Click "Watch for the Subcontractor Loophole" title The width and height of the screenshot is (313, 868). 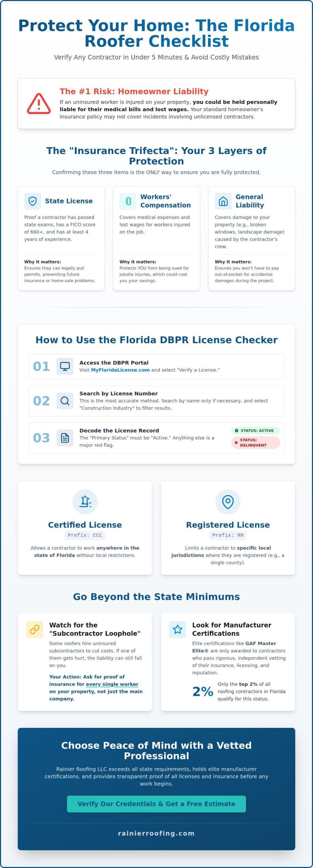click(x=95, y=629)
